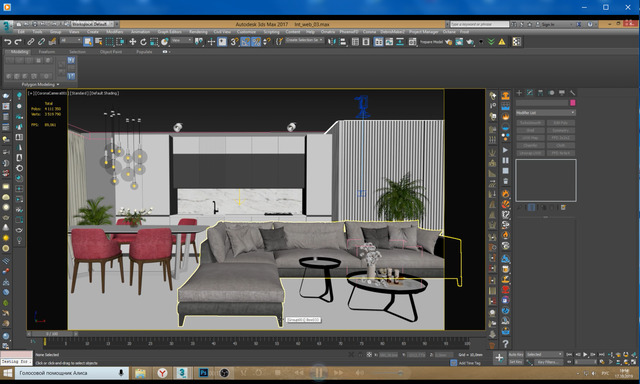640x384 pixels.
Task: Click the Select Object tool icon
Action: click(88, 42)
